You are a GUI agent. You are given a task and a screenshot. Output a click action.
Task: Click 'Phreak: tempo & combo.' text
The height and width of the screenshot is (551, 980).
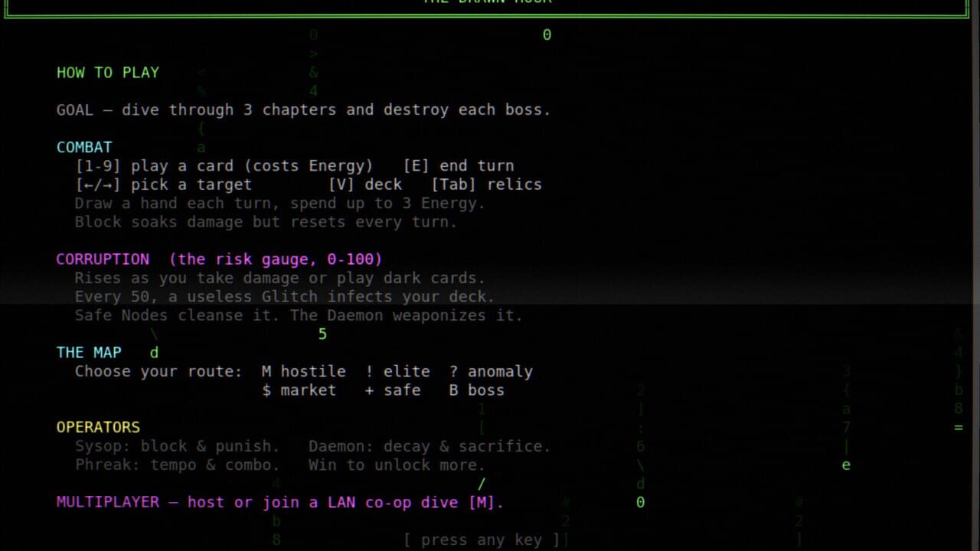(178, 465)
